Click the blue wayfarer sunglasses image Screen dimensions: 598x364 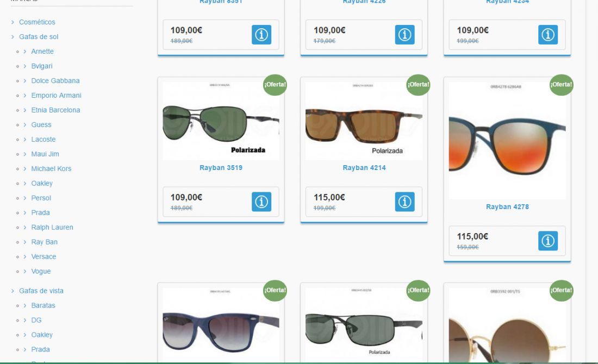221,325
